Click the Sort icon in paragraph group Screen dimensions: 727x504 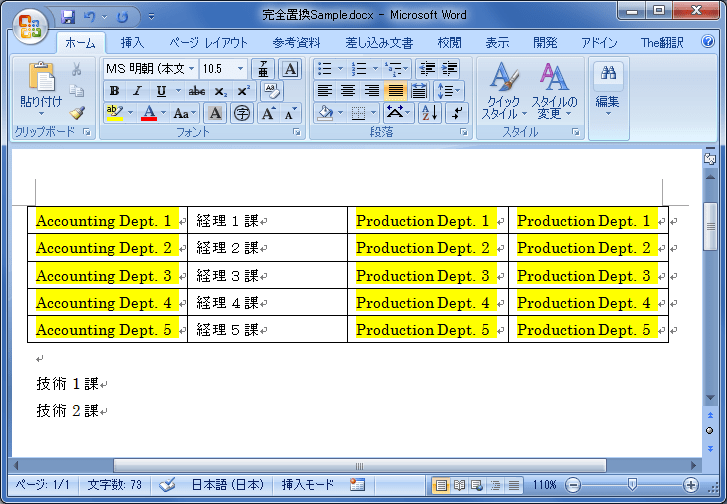[429, 113]
